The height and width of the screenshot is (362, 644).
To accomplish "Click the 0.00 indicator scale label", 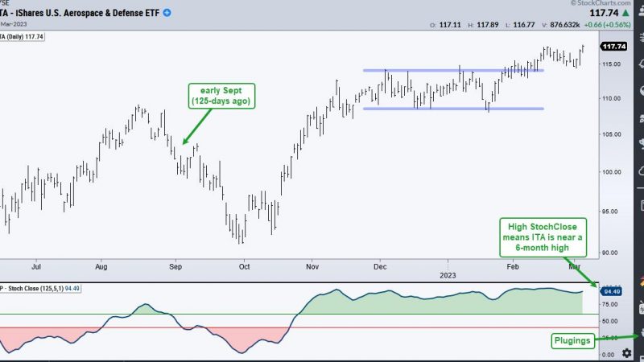I will 609,355.
